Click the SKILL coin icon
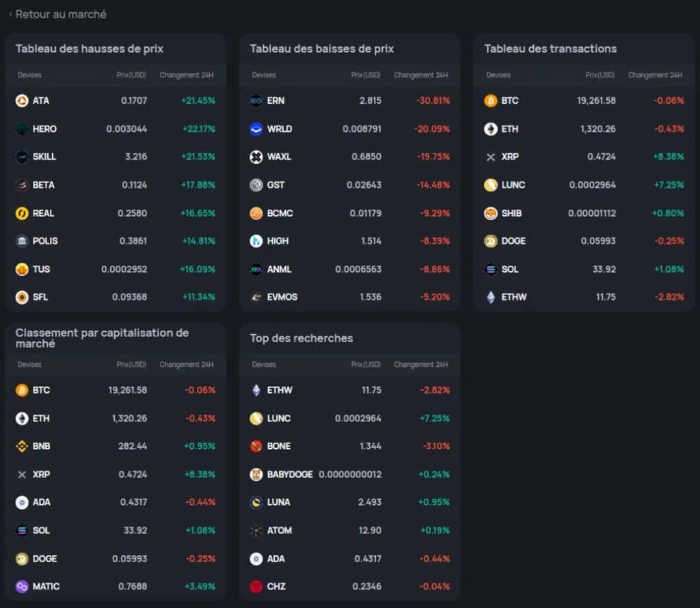Viewport: 700px width, 608px height. (x=22, y=156)
